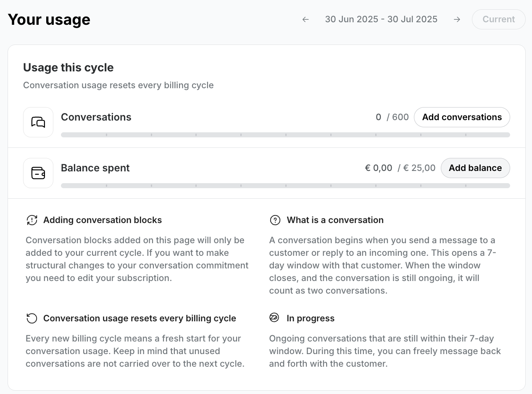Viewport: 532px width, 394px height.
Task: Click the Balance spent row label
Action: (x=95, y=168)
